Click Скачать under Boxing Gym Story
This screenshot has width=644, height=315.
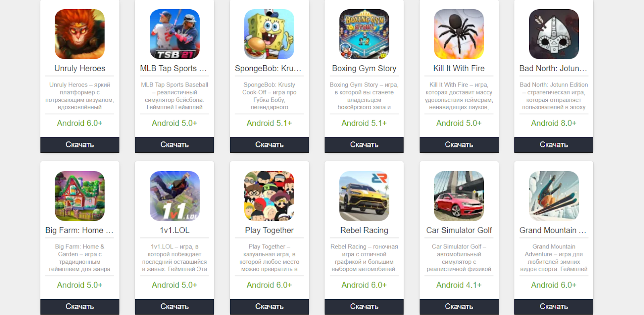coord(364,145)
